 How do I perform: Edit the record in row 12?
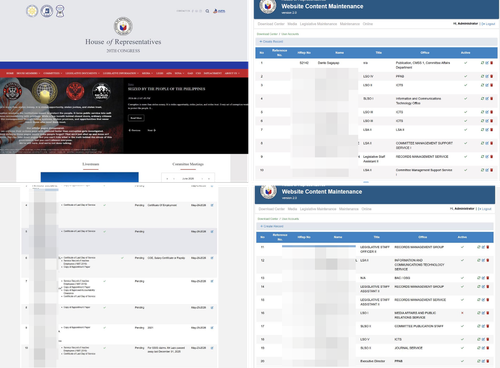click(x=483, y=260)
